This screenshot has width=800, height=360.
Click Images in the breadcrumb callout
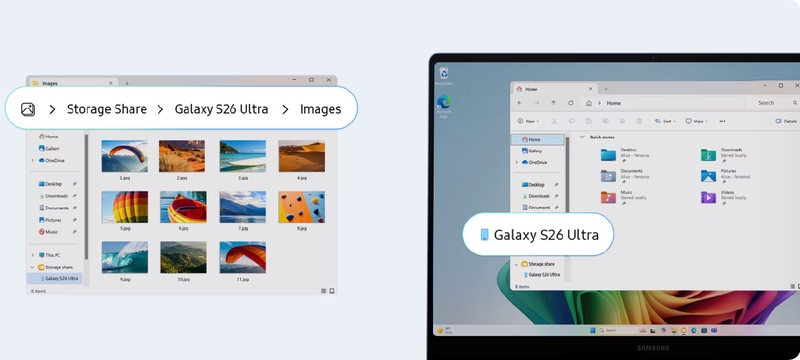[x=320, y=109]
